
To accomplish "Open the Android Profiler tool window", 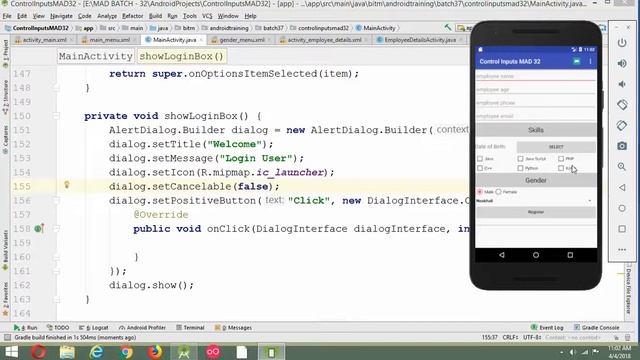I will pos(142,327).
